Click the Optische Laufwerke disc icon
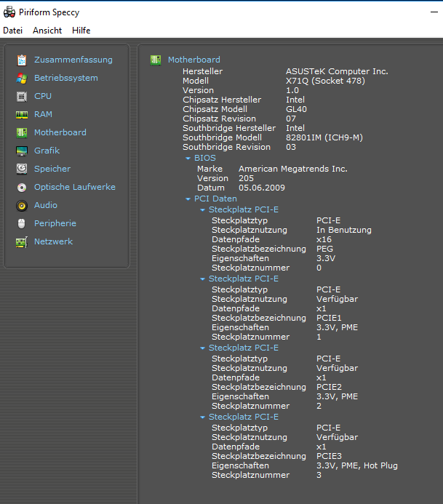 point(22,188)
